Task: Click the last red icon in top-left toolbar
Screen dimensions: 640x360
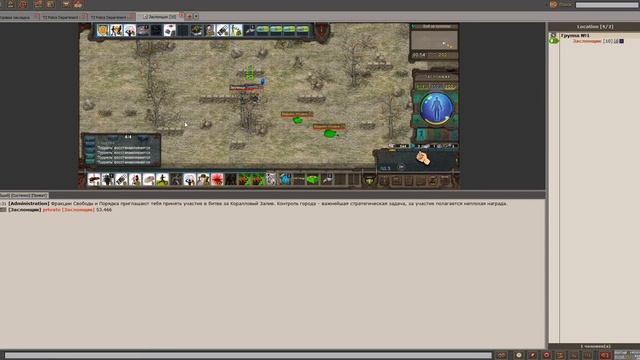Action: 78,4
